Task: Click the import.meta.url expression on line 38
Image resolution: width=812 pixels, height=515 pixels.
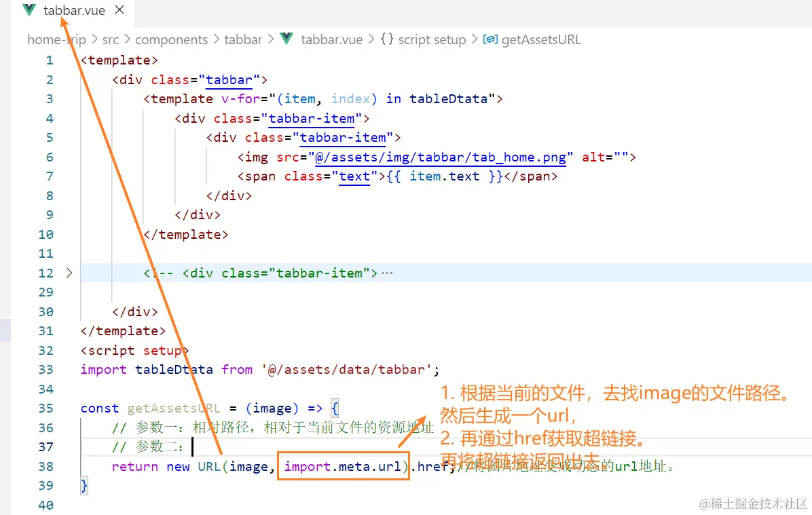Action: click(343, 466)
